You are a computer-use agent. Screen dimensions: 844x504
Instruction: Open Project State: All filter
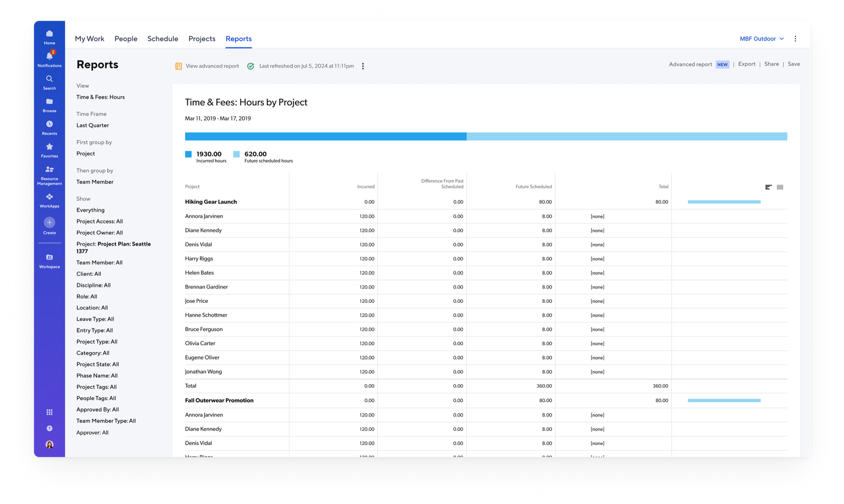(98, 365)
